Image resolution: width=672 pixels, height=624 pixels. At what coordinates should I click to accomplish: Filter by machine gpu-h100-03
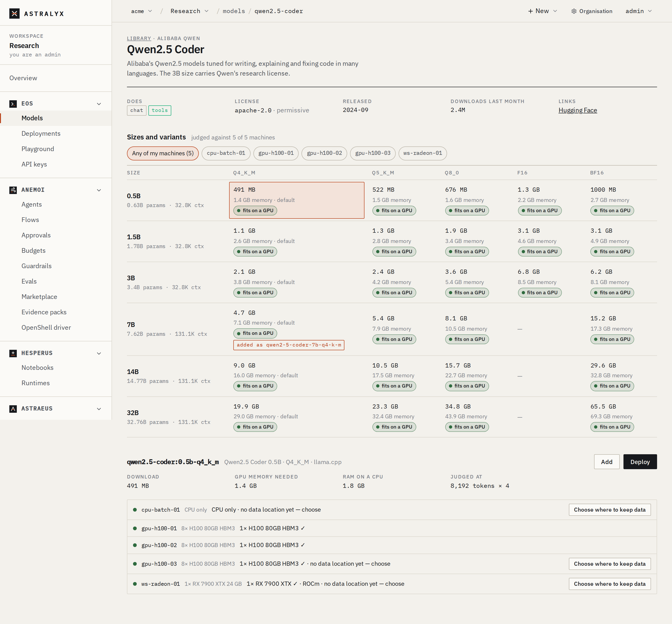(373, 153)
